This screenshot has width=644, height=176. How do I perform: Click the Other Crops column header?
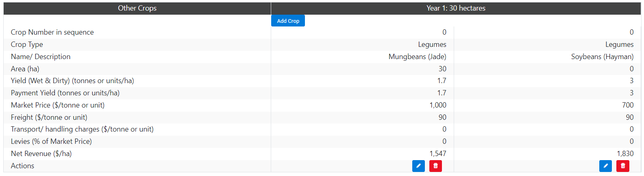tap(137, 8)
